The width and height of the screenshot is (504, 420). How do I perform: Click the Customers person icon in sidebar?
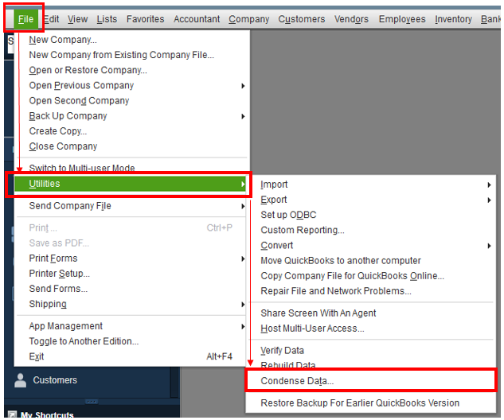click(20, 380)
